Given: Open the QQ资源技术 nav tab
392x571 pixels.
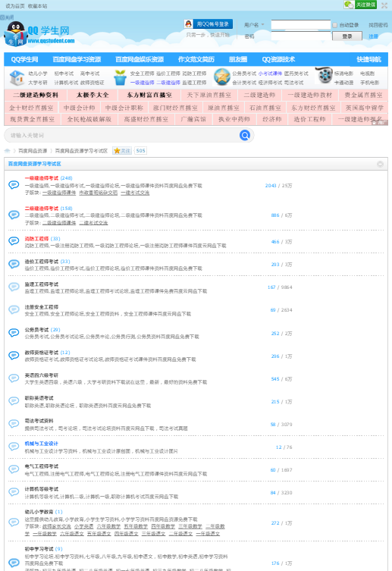Looking at the screenshot, I should [278, 59].
